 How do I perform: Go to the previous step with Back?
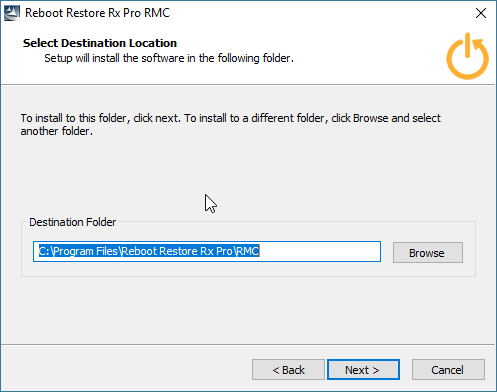tap(288, 370)
